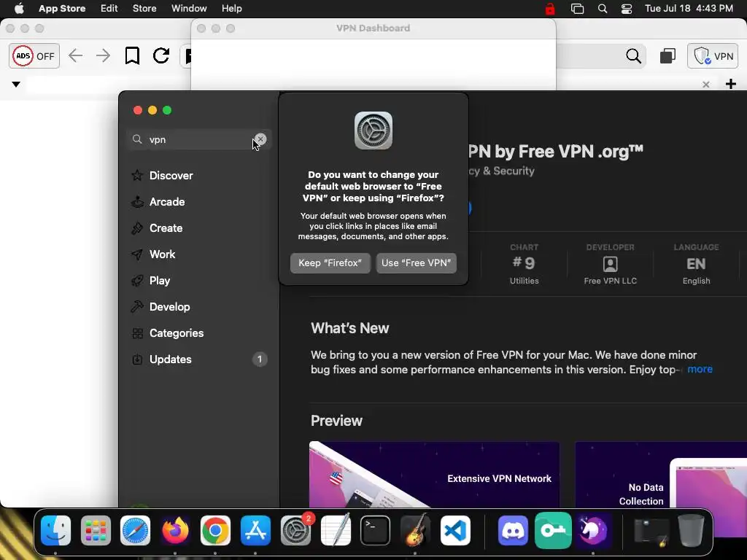Image resolution: width=747 pixels, height=560 pixels.
Task: Open Launchpad from the Dock
Action: coord(96,530)
